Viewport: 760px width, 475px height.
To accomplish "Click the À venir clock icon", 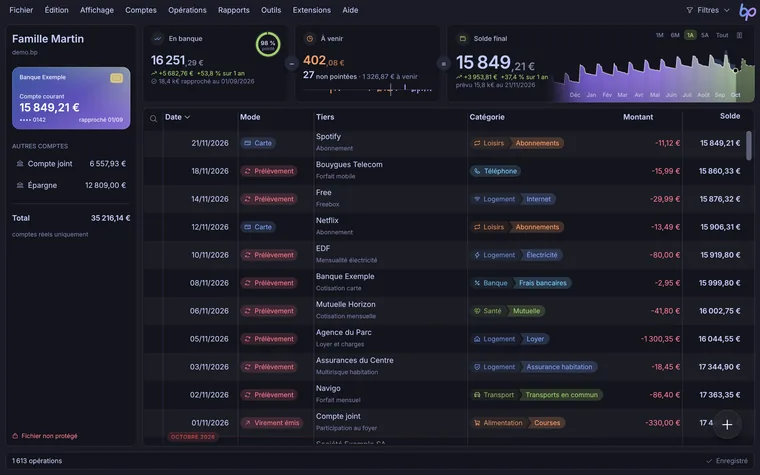I will pyautogui.click(x=310, y=38).
